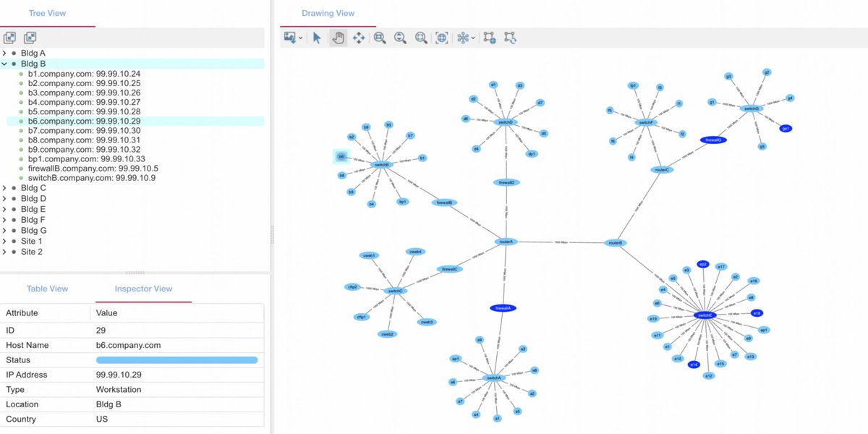The image size is (868, 434).
Task: Select the hand pan tool
Action: pos(338,38)
